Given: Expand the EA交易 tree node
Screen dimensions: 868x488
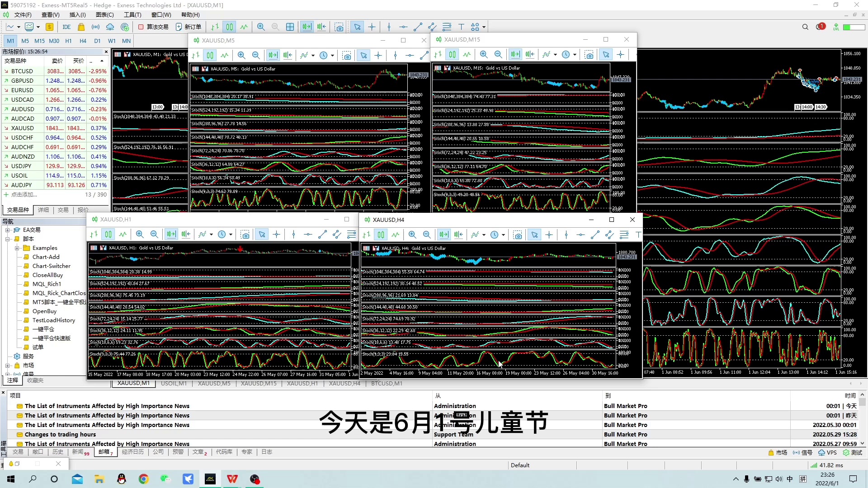Looking at the screenshot, I should [8, 230].
